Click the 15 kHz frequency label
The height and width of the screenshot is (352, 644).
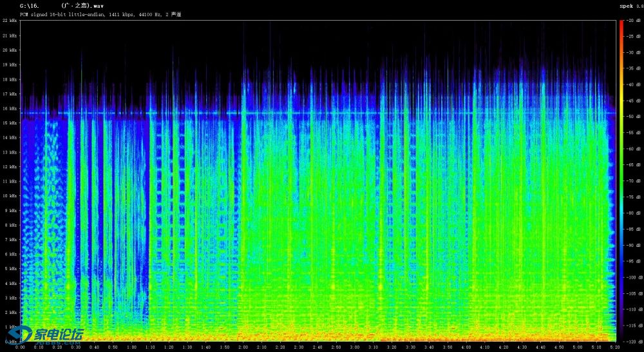tap(9, 123)
